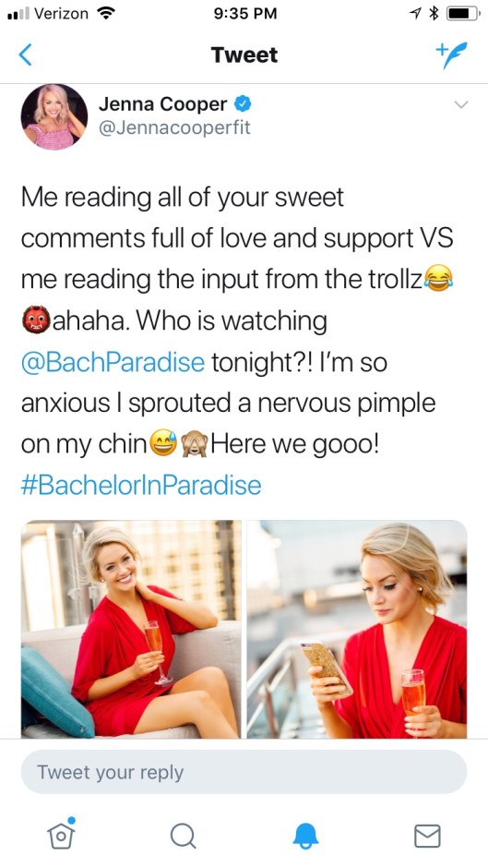Screen dimensions: 488x868
Task: Open the Notifications bell tab
Action: [x=305, y=836]
